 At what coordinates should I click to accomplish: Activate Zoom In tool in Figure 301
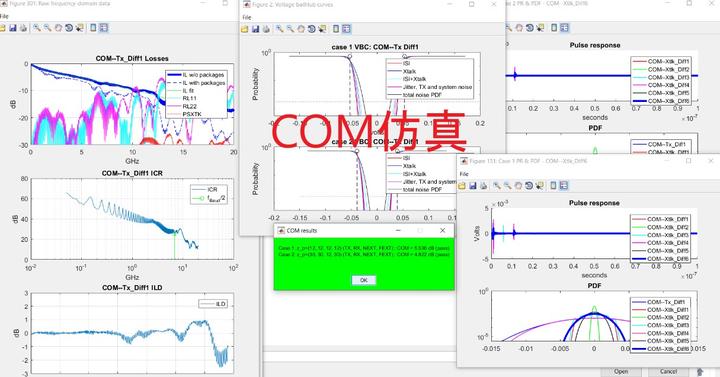pos(37,28)
